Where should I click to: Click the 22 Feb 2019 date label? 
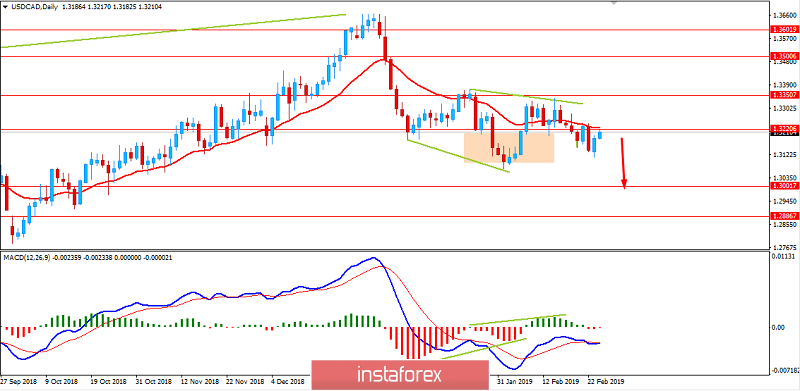pos(606,381)
